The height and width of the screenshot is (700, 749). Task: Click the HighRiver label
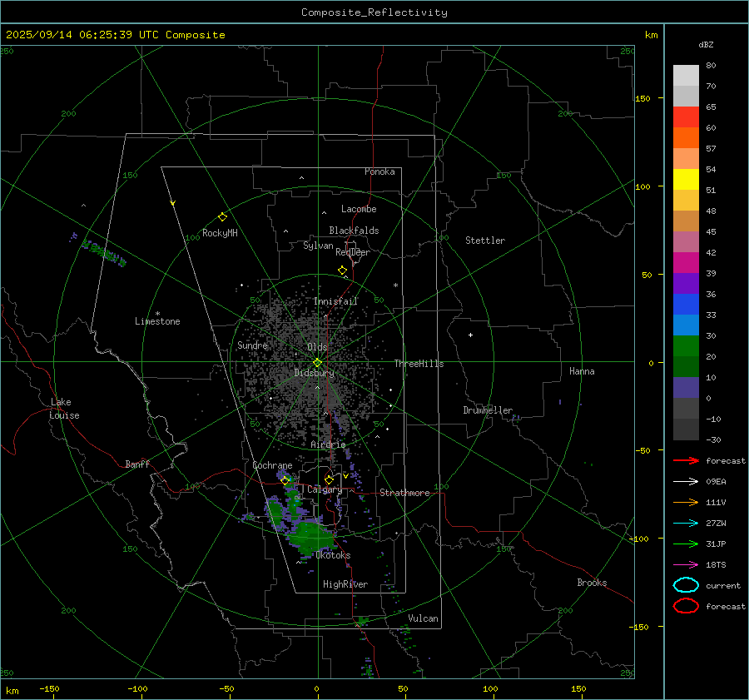pyautogui.click(x=345, y=584)
